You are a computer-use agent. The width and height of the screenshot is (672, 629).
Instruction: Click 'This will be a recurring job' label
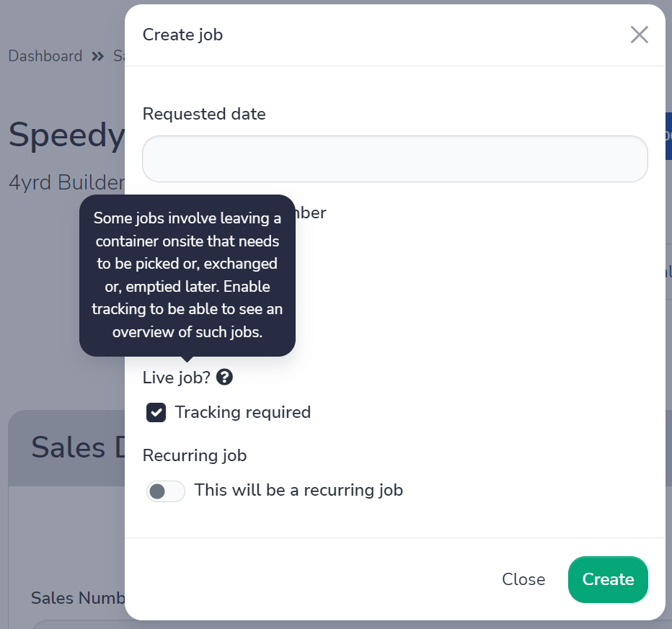click(x=299, y=490)
